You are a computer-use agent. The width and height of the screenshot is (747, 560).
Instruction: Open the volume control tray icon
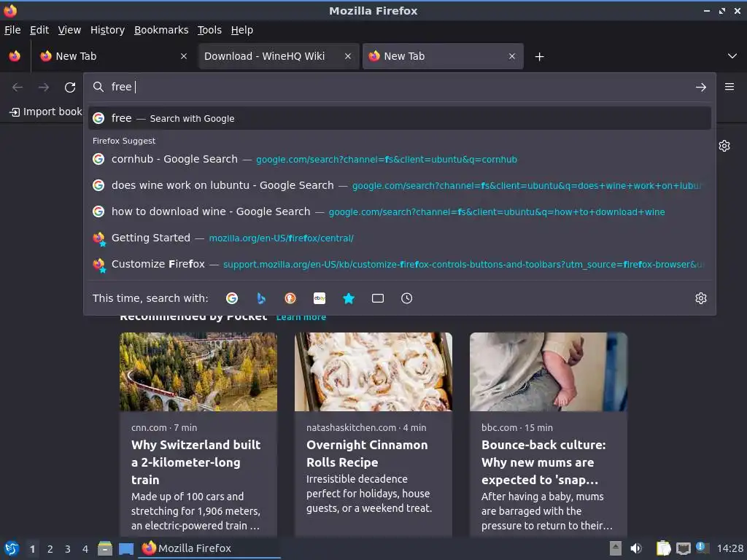(636, 548)
